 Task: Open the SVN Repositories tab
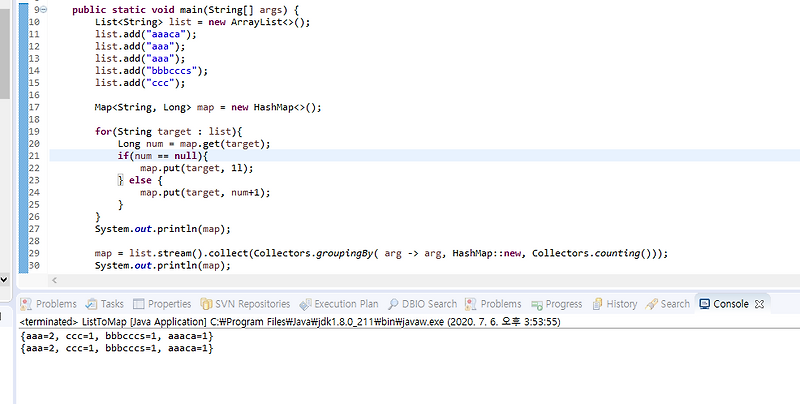point(245,304)
